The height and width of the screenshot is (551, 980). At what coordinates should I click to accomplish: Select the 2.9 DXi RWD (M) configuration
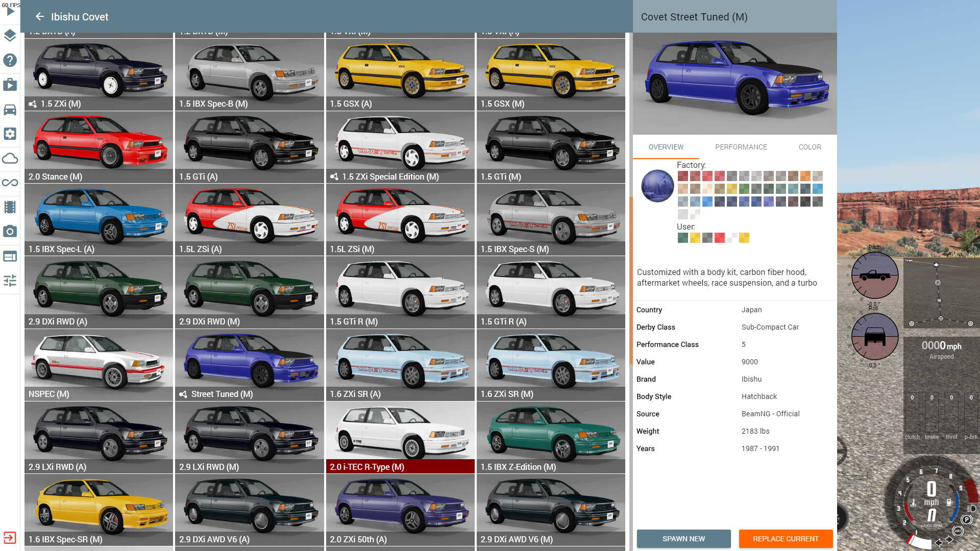pos(249,292)
